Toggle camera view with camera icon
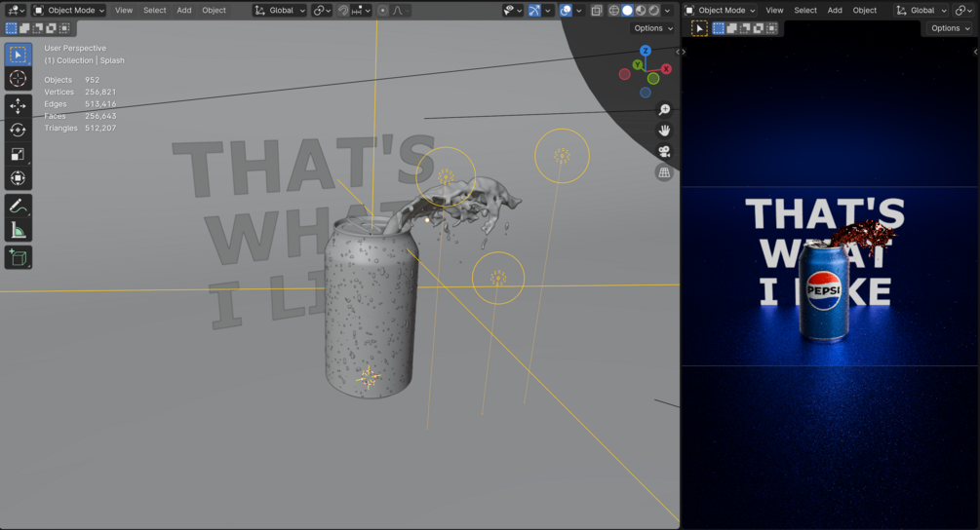980x530 pixels. click(x=664, y=152)
